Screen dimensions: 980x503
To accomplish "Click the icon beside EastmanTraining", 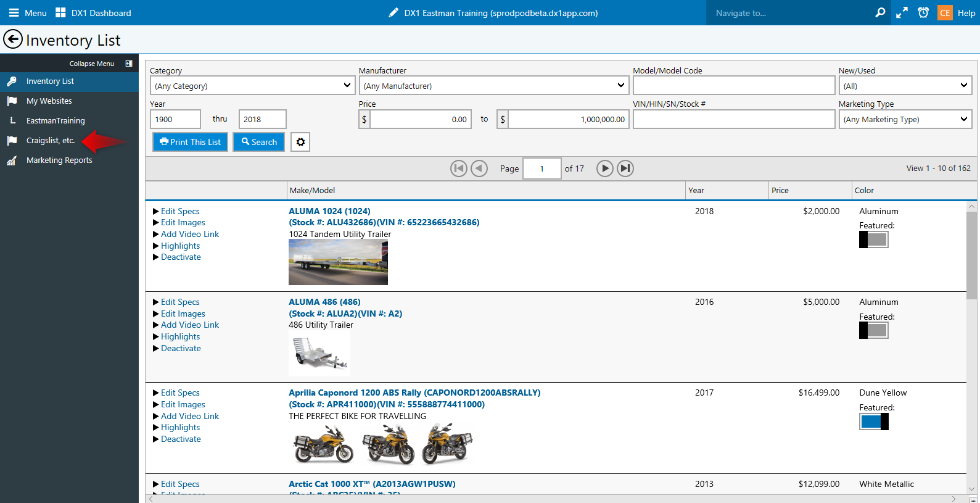I will 12,121.
